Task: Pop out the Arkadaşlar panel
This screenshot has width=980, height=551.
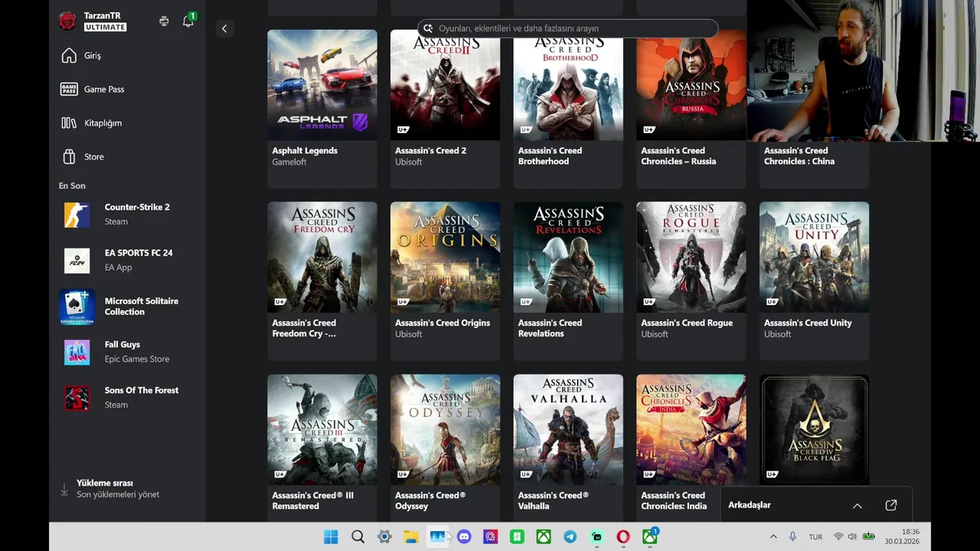Action: (891, 505)
